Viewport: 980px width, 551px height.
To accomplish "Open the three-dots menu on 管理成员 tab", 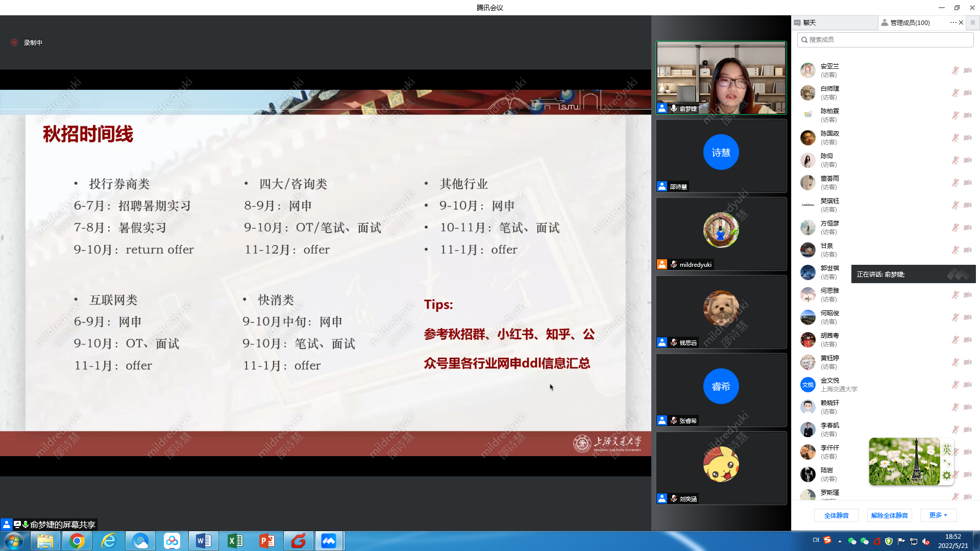I will [x=953, y=22].
